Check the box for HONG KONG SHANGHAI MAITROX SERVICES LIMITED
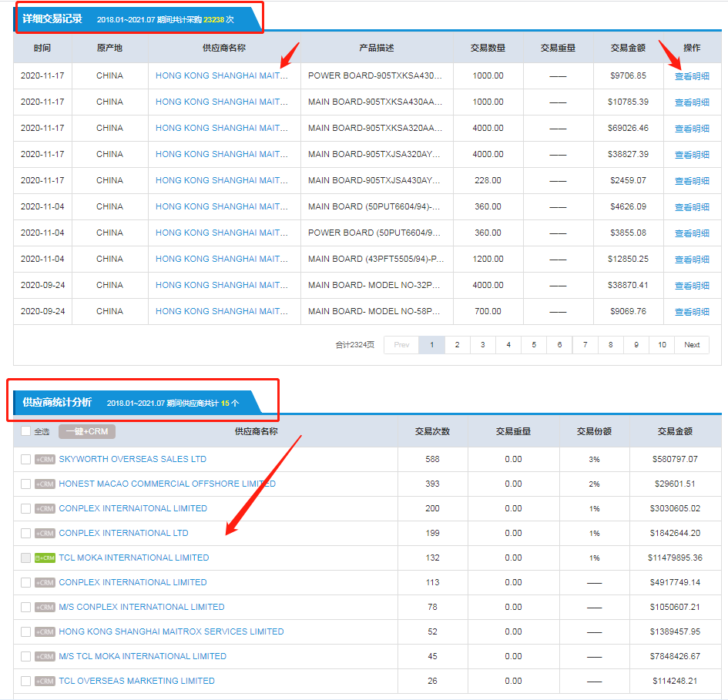728x700 pixels. [26, 631]
